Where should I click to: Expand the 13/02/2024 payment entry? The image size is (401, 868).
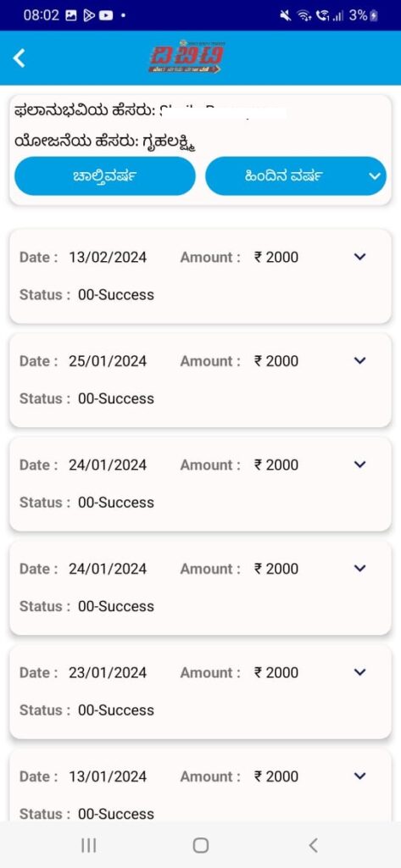(x=360, y=257)
